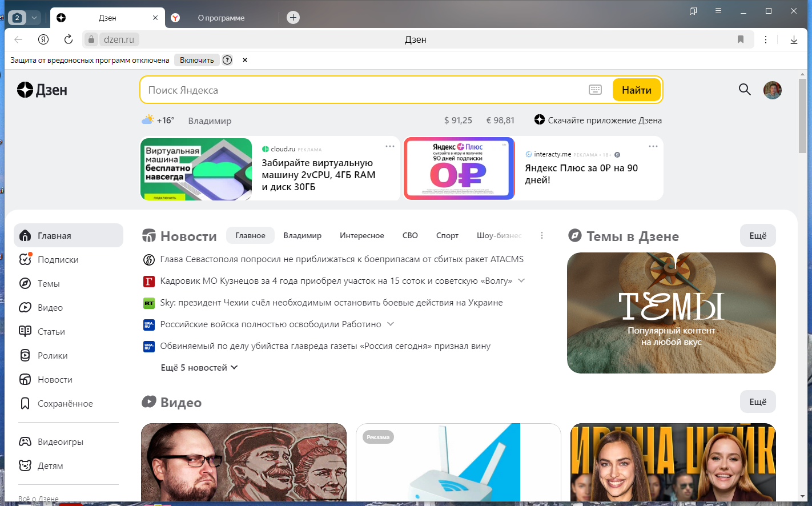Open the new tab with plus button
This screenshot has height=506, width=812.
293,18
